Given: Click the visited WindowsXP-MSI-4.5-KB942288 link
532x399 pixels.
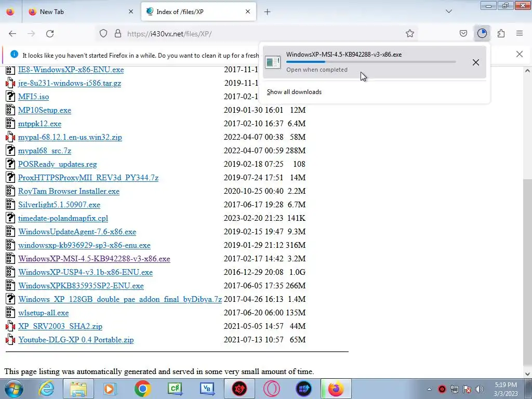Looking at the screenshot, I should [95, 259].
